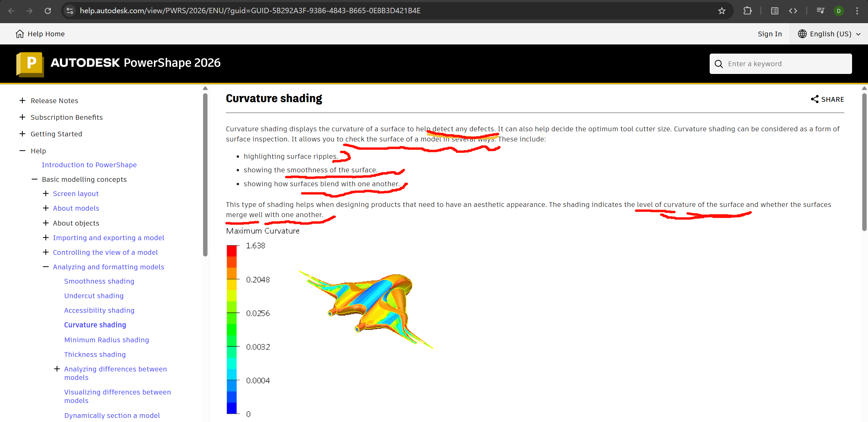Click the site information icon in address bar
Screen dimensions: 868x422
[x=70, y=11]
